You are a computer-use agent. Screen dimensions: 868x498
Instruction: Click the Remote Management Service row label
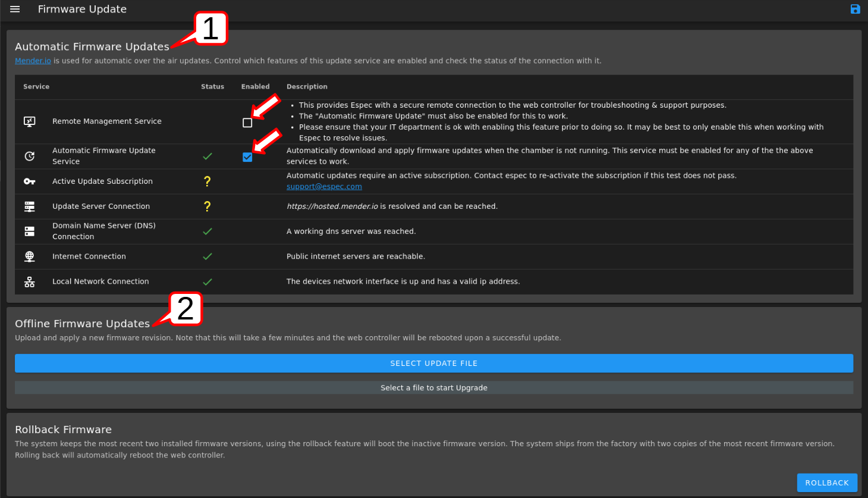coord(107,121)
